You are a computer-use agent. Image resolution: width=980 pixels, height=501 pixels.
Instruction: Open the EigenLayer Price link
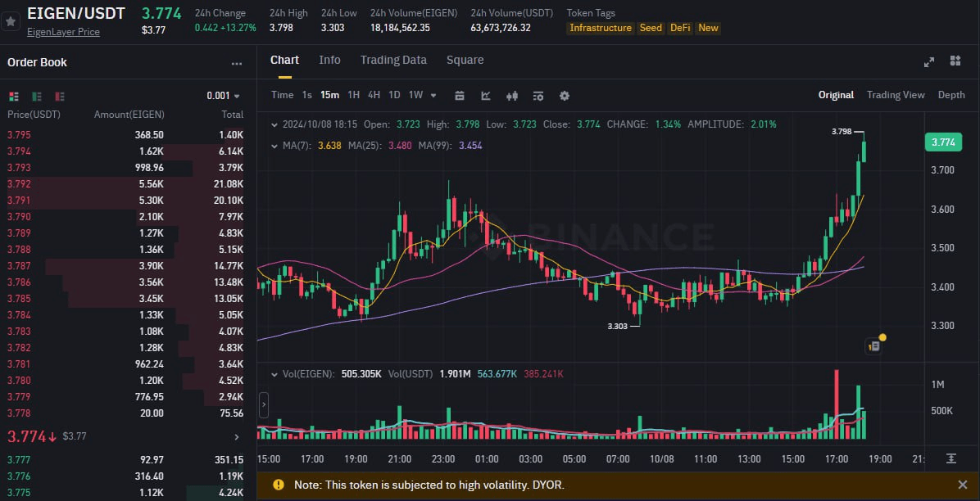tap(63, 32)
